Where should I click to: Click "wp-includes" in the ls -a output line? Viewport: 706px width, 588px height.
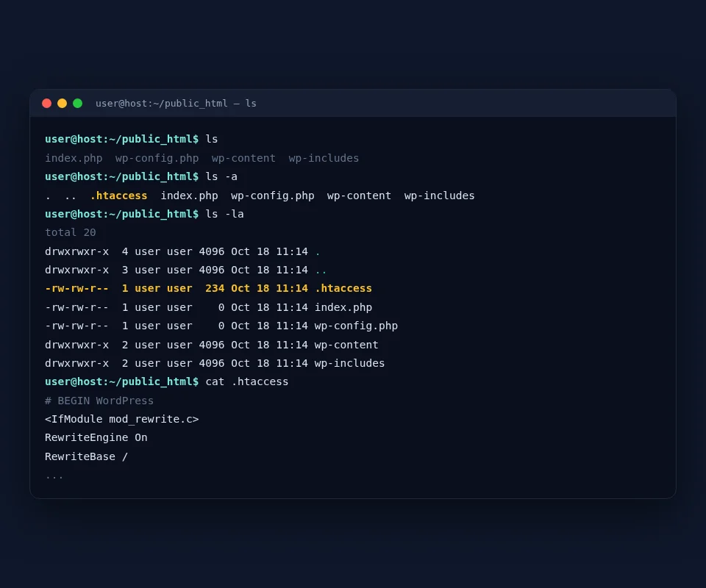pos(440,196)
